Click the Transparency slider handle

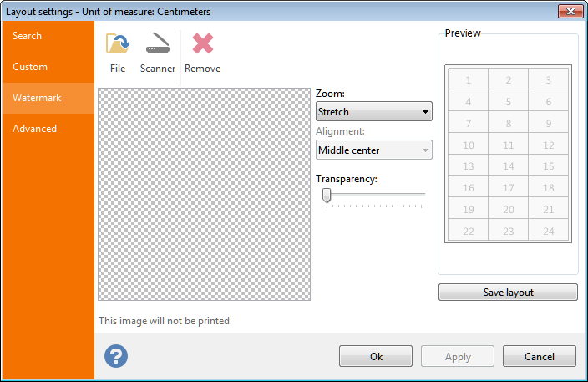pos(327,195)
